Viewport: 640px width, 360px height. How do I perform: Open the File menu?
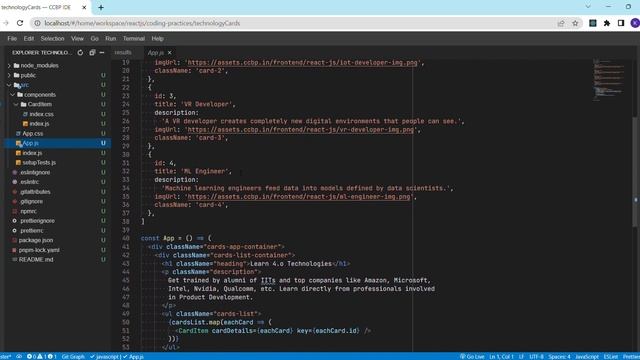click(12, 39)
